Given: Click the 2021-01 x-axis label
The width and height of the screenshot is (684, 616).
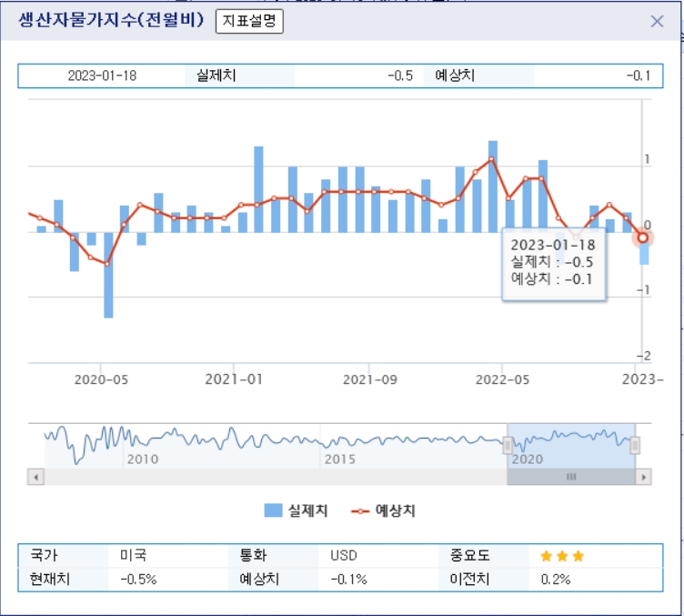Looking at the screenshot, I should tap(234, 379).
